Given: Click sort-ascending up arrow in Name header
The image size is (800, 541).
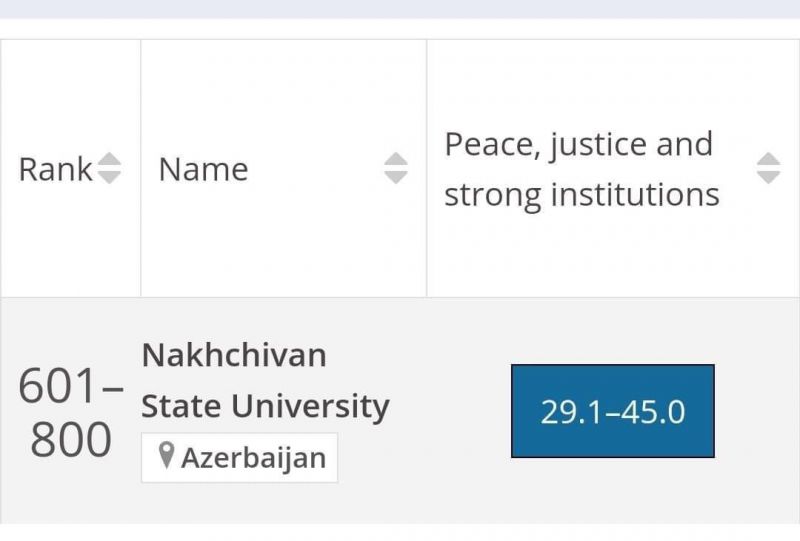Looking at the screenshot, I should (396, 159).
